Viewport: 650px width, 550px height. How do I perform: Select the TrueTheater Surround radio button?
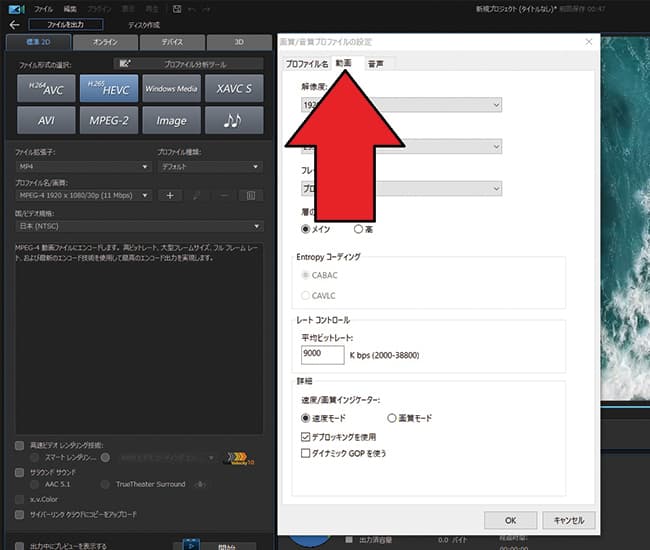click(x=105, y=484)
